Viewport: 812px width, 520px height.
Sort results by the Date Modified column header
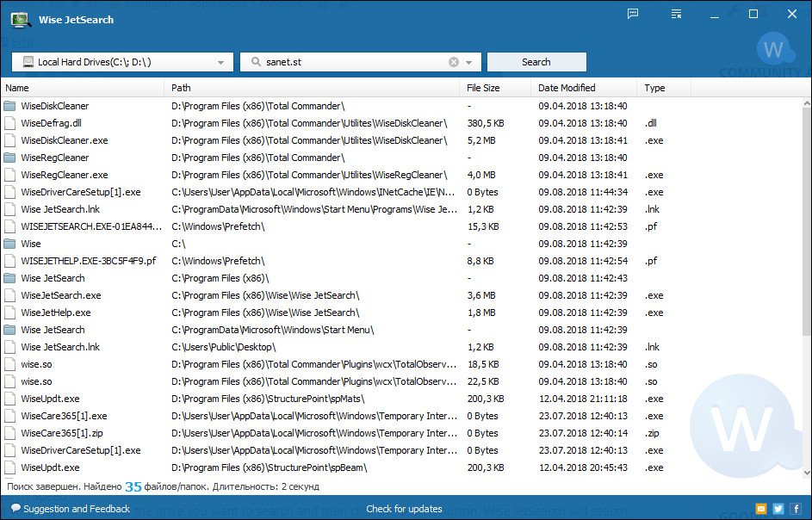click(x=584, y=88)
